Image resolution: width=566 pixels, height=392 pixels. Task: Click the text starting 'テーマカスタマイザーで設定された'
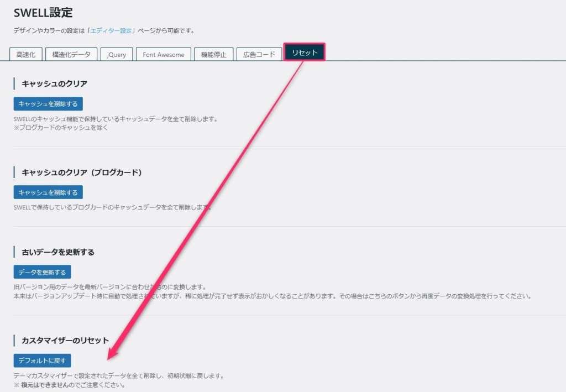coord(119,376)
